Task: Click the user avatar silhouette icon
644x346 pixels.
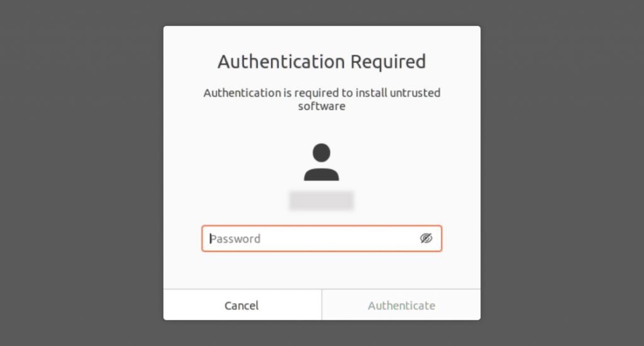Action: (321, 162)
